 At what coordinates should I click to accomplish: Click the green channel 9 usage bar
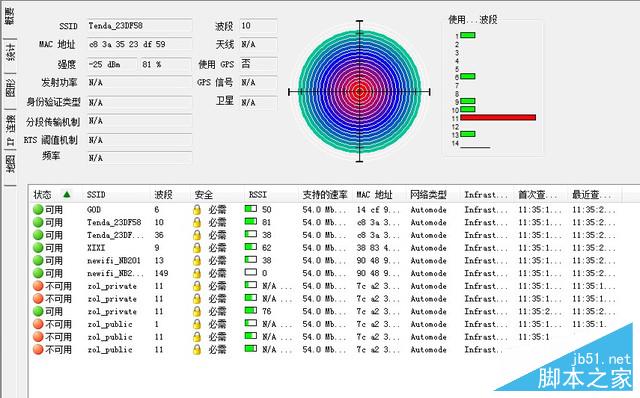pos(468,101)
